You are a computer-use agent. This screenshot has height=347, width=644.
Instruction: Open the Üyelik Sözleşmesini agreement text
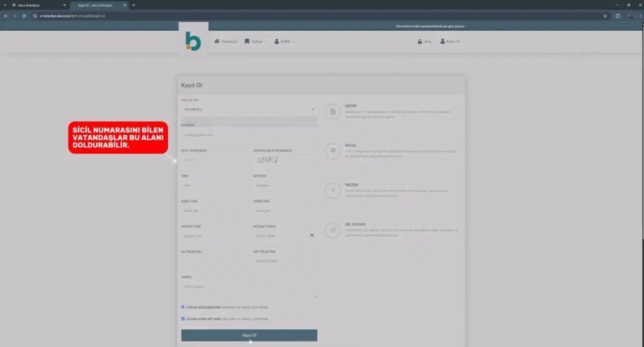pyautogui.click(x=203, y=307)
